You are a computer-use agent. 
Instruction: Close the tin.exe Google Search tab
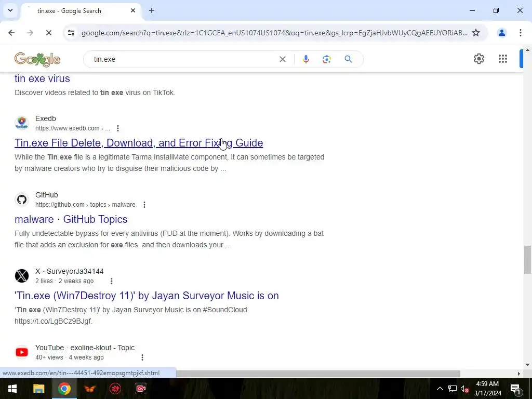133,10
